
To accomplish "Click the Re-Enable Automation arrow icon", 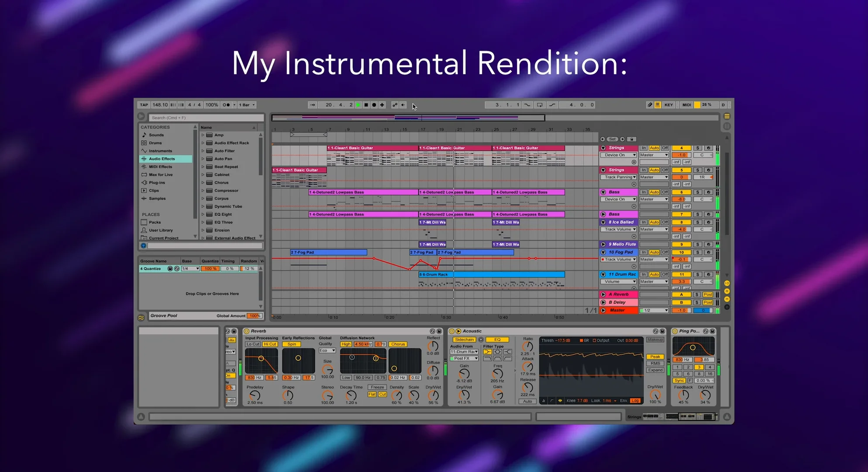I will point(403,105).
